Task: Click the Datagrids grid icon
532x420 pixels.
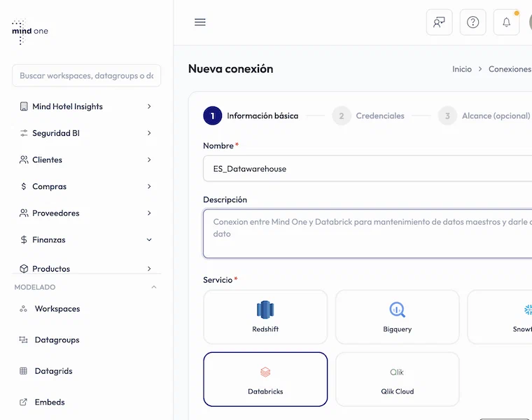Action: click(x=23, y=371)
